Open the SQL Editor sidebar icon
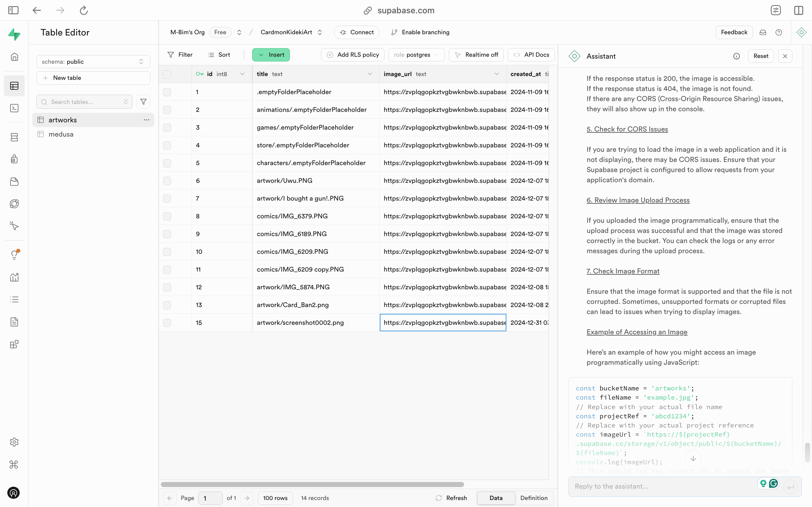The image size is (812, 507). pyautogui.click(x=14, y=108)
